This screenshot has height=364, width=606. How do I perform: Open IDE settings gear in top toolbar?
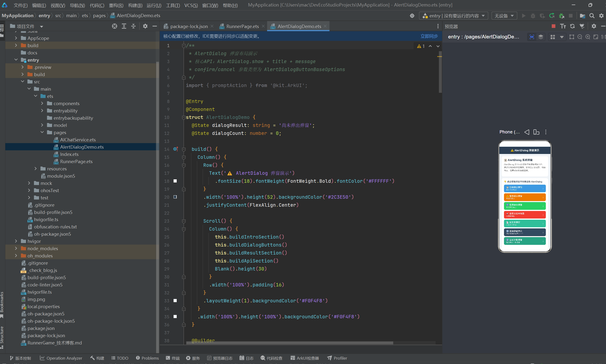click(601, 16)
